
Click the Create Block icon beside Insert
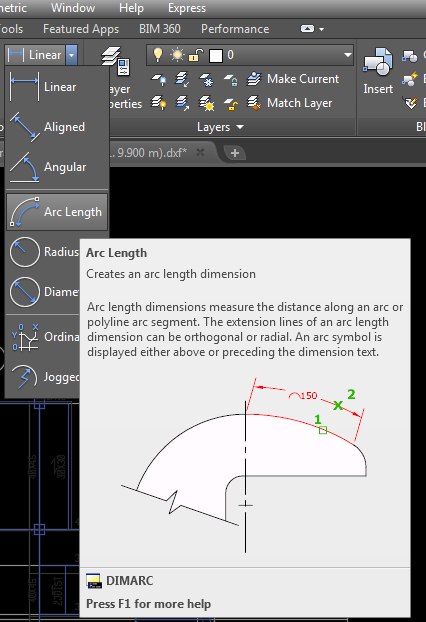pos(410,57)
